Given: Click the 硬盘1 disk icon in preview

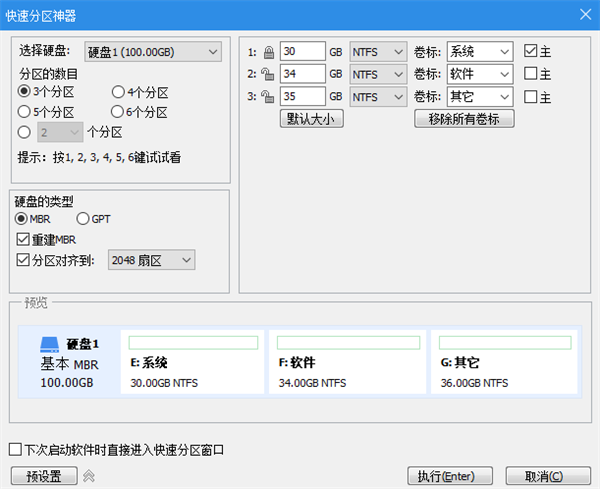Looking at the screenshot, I should pos(50,344).
